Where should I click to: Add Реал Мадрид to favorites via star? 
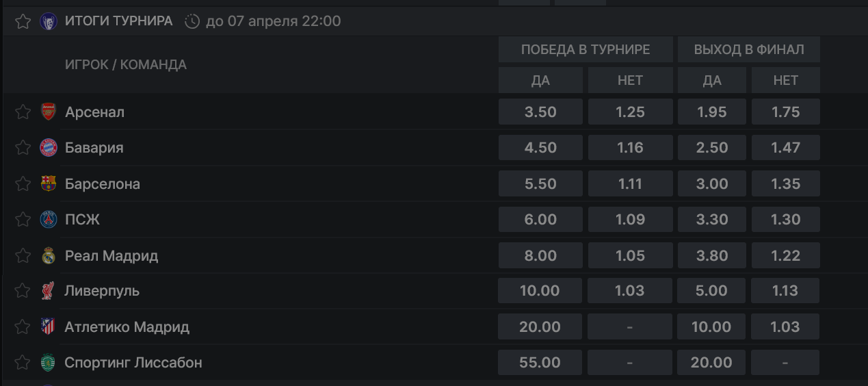[23, 255]
